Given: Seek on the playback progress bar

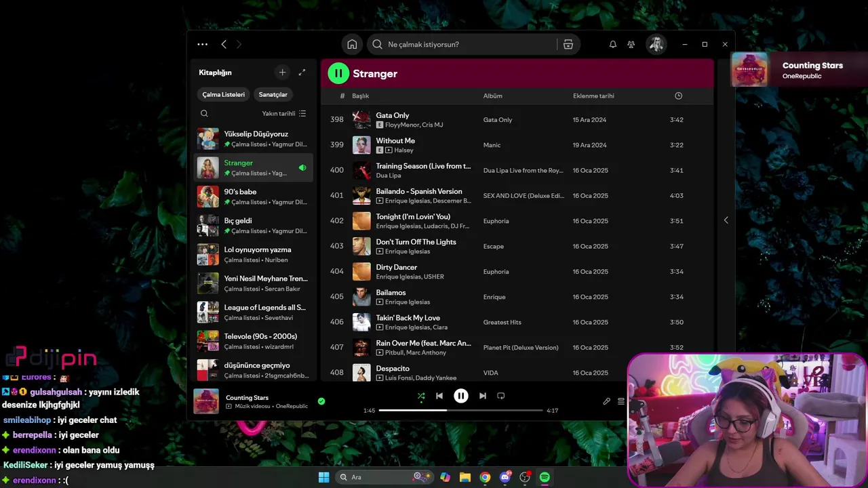Looking at the screenshot, I should tap(460, 410).
